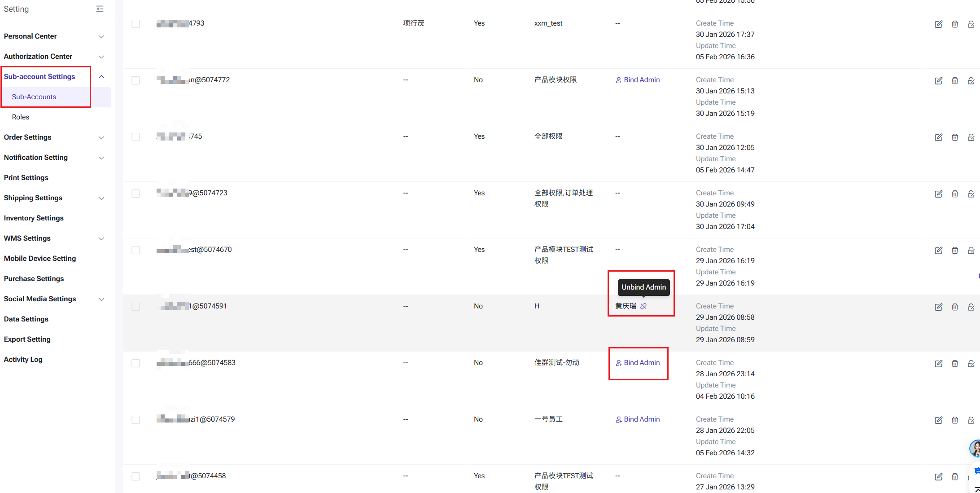
Task: Go to Activity Log in sidebar
Action: (x=23, y=359)
